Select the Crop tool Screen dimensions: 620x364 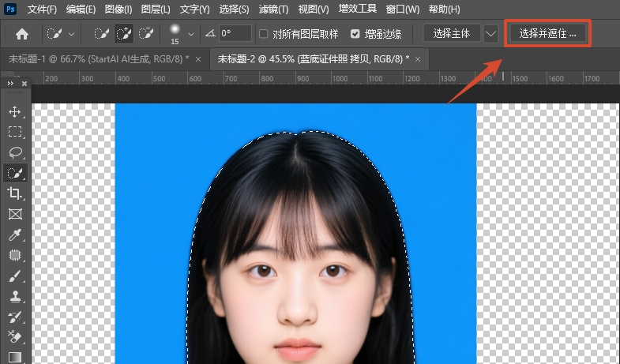(x=15, y=193)
